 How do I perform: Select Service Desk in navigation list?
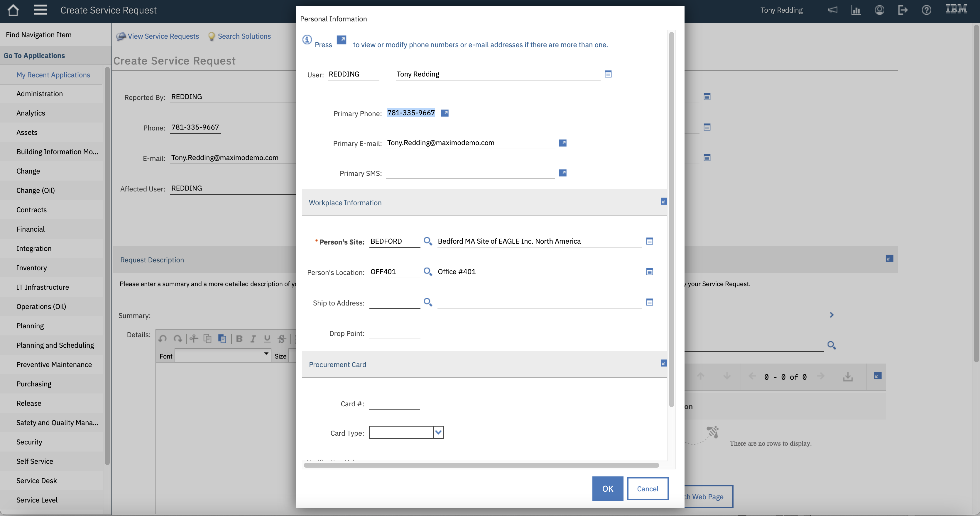pos(36,481)
